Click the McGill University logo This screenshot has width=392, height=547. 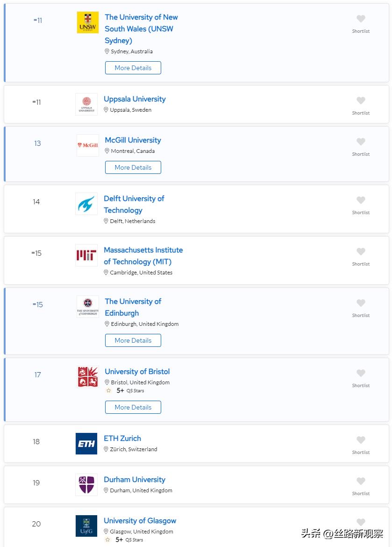[88, 145]
